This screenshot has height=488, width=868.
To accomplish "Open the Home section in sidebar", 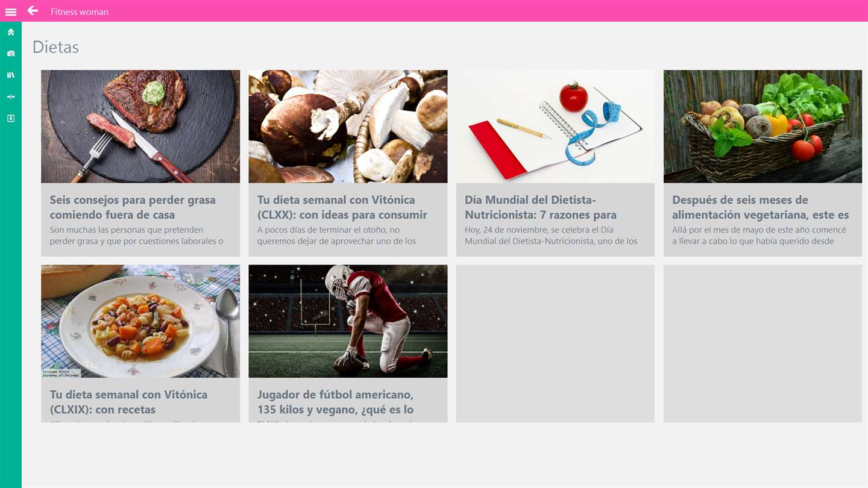I will point(11,32).
